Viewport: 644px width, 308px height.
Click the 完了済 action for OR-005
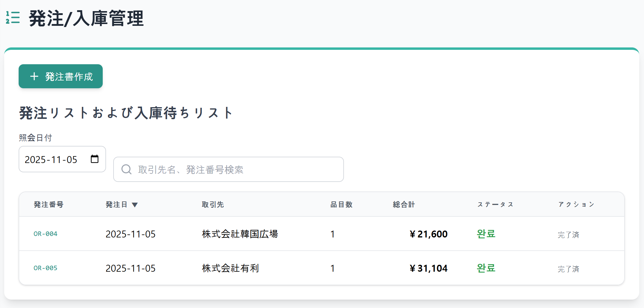point(568,269)
